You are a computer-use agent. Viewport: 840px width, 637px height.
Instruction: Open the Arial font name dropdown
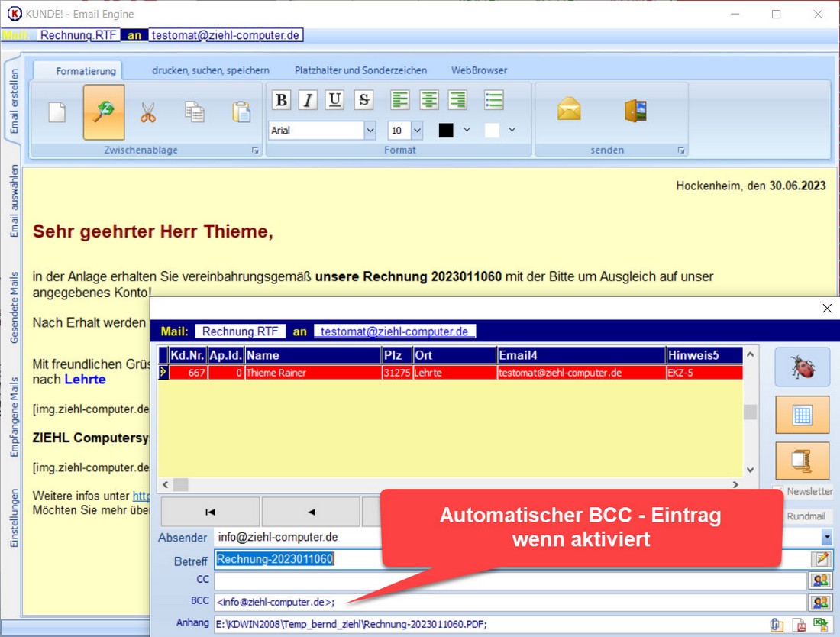[370, 131]
